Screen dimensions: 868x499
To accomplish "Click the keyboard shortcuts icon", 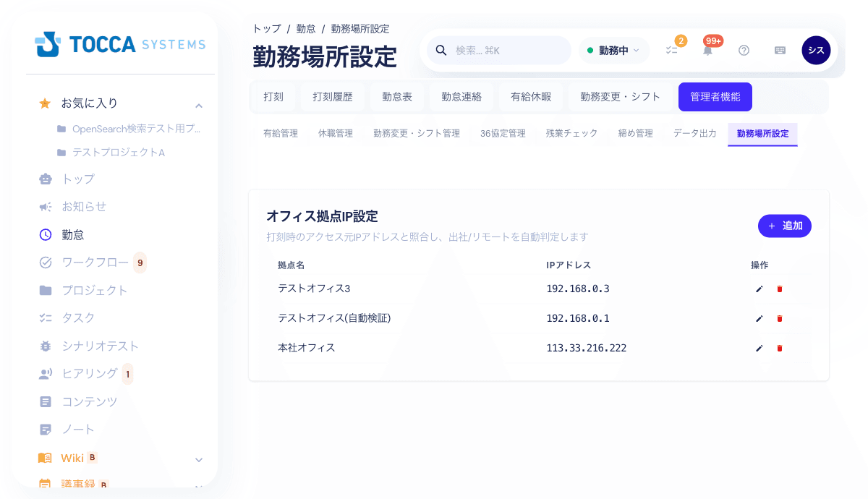I will pyautogui.click(x=780, y=50).
